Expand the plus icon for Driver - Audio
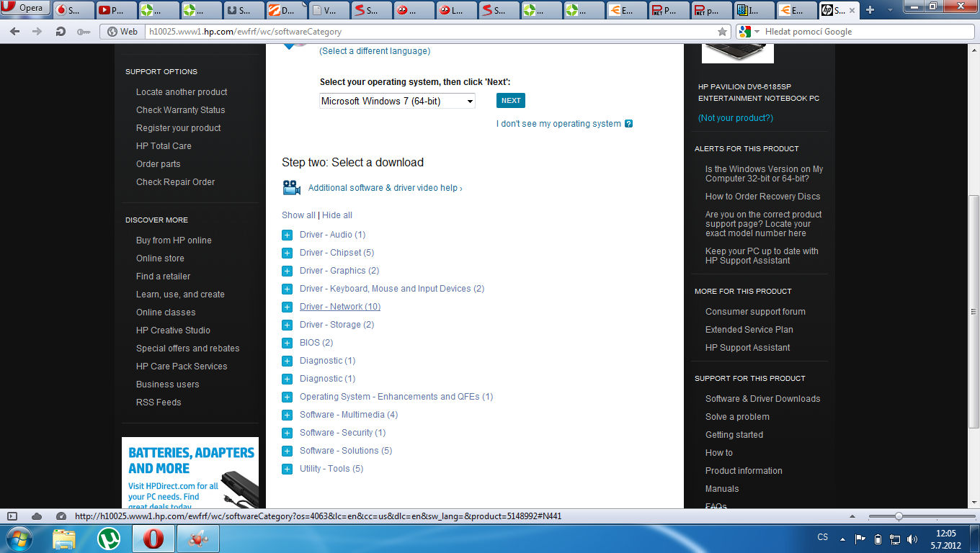 287,235
